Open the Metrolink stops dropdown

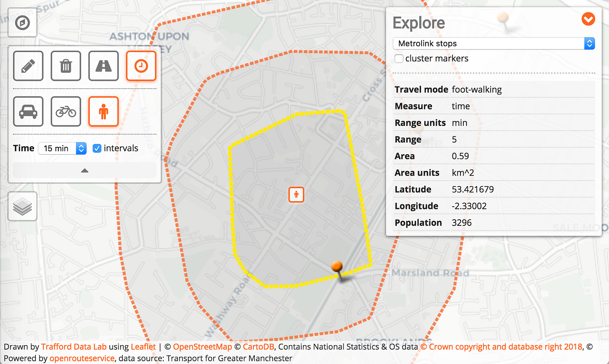(493, 43)
